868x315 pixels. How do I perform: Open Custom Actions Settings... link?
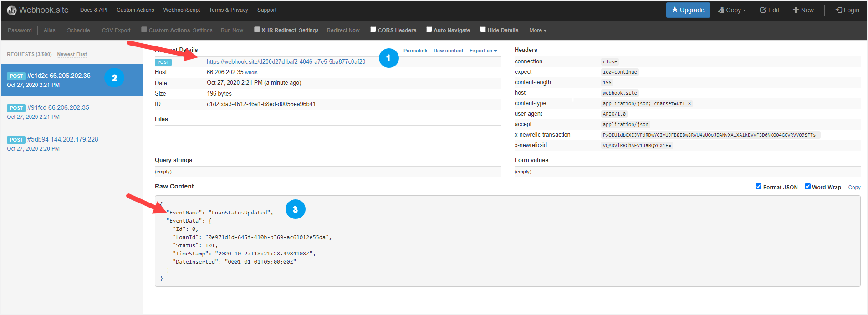point(204,30)
